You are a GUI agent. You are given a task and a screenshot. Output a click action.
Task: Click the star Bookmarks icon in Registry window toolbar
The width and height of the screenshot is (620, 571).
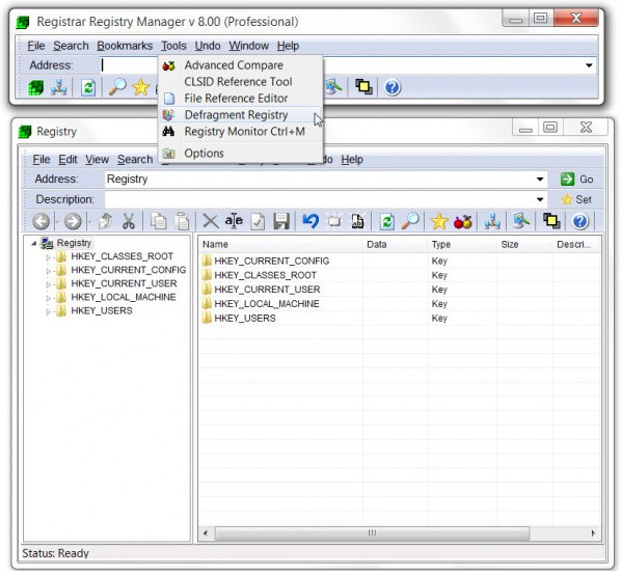click(x=439, y=221)
